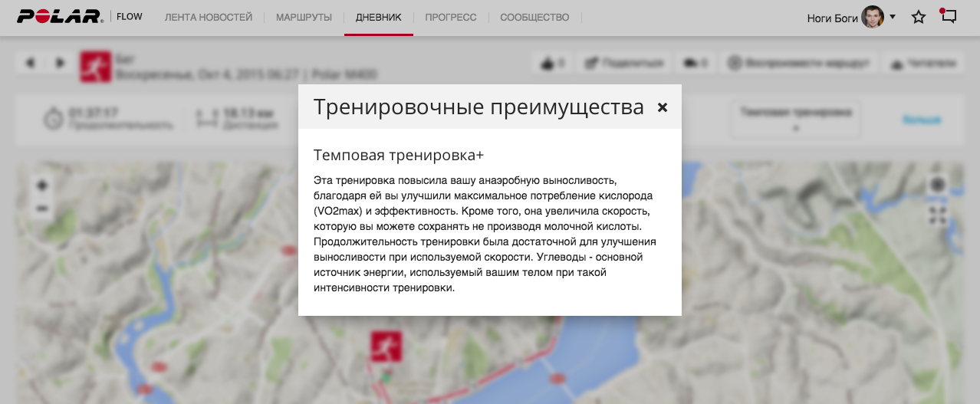Zoom out on the map
This screenshot has width=980, height=404.
(41, 208)
